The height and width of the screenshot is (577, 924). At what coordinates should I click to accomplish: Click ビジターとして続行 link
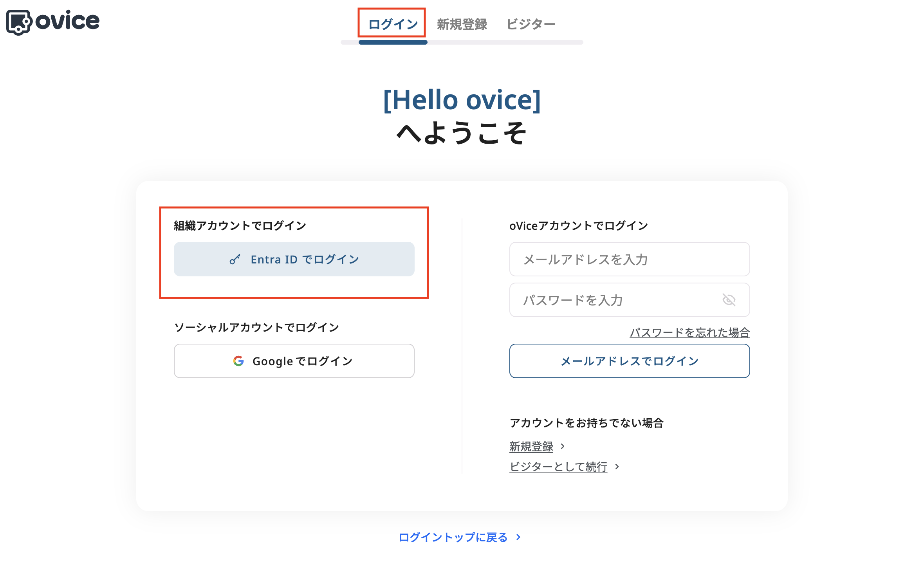click(x=558, y=467)
